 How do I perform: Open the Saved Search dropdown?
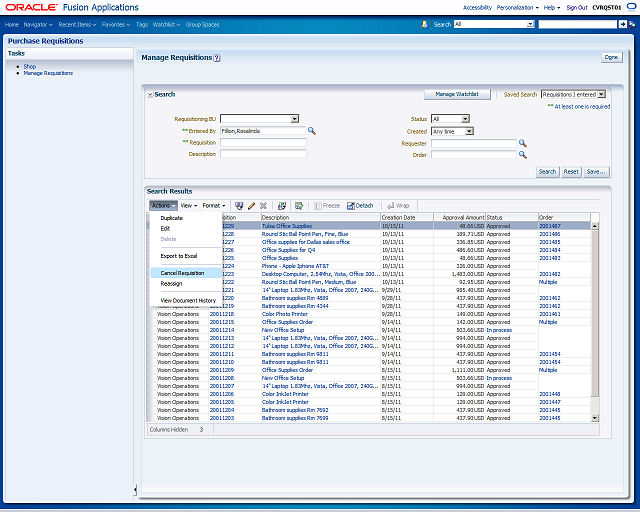pos(602,94)
